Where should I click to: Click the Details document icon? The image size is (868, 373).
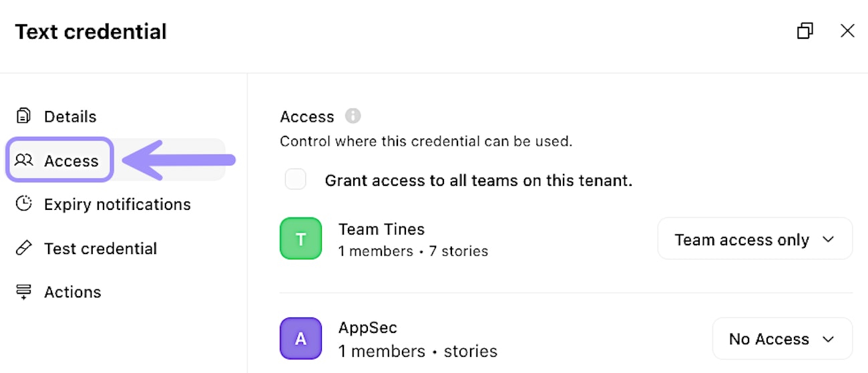[23, 116]
